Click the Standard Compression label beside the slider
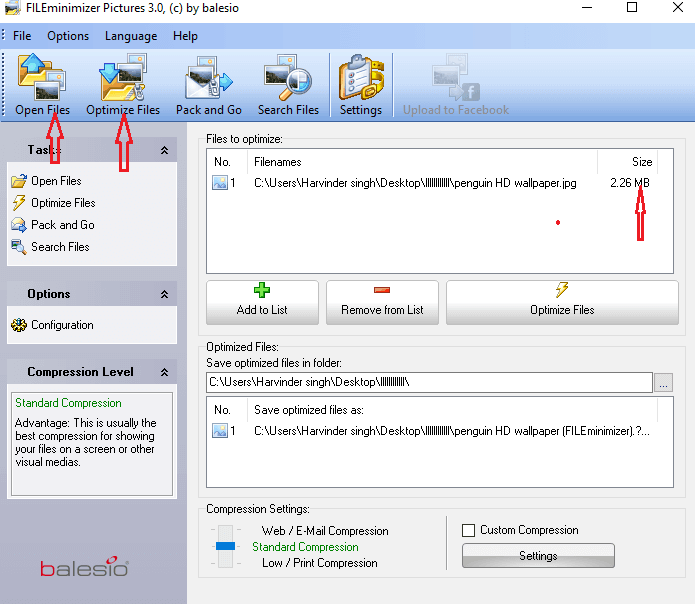This screenshot has height=604, width=695. (305, 547)
